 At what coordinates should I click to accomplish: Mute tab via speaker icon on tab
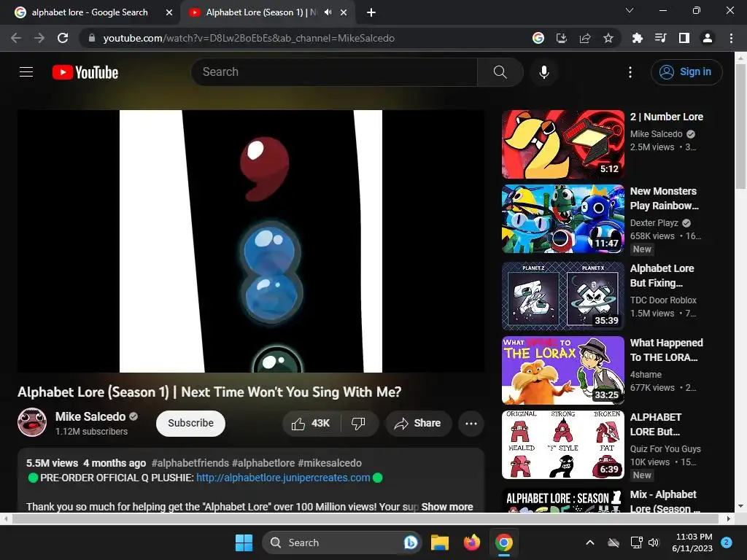328,12
